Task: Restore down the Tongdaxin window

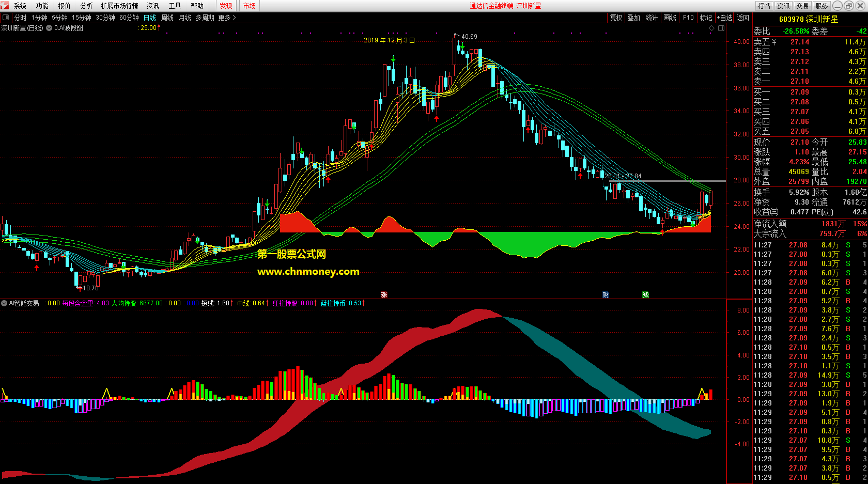Action: click(849, 6)
